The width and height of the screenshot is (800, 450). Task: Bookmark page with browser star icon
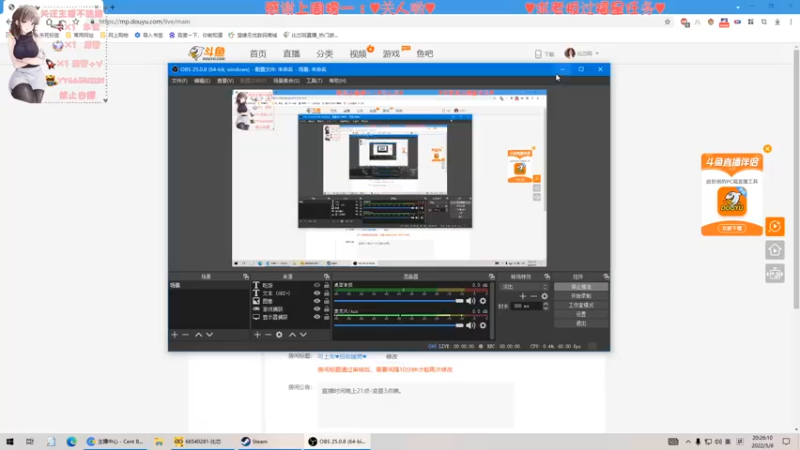(667, 22)
